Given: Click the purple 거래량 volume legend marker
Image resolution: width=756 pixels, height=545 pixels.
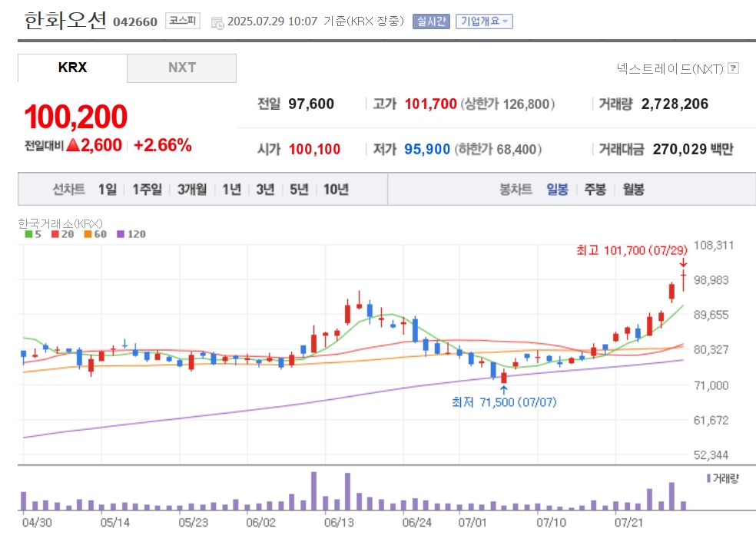Looking at the screenshot, I should 708,478.
